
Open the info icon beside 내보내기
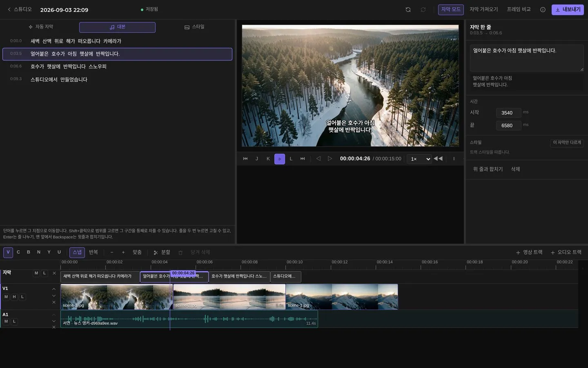tap(543, 10)
